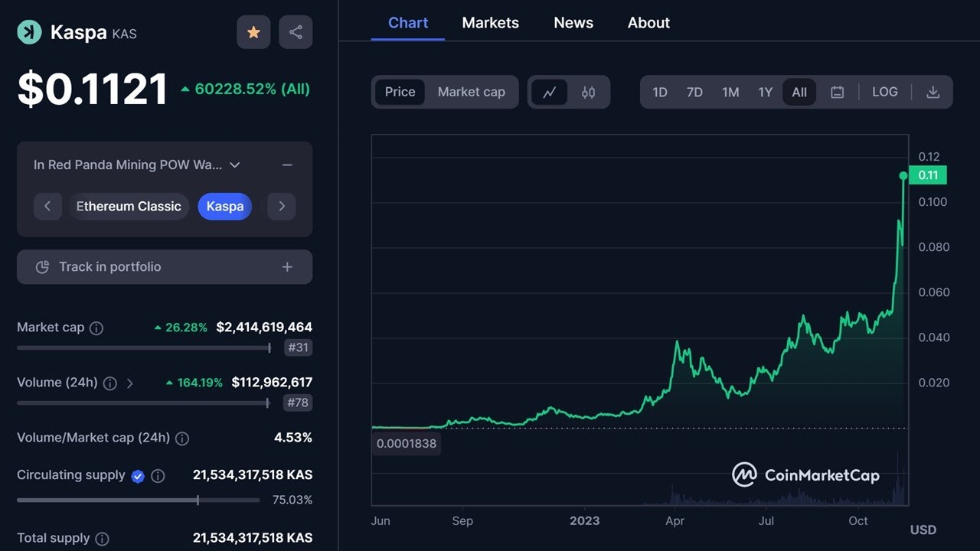Select the 7D time range
Viewport: 980px width, 551px height.
694,92
